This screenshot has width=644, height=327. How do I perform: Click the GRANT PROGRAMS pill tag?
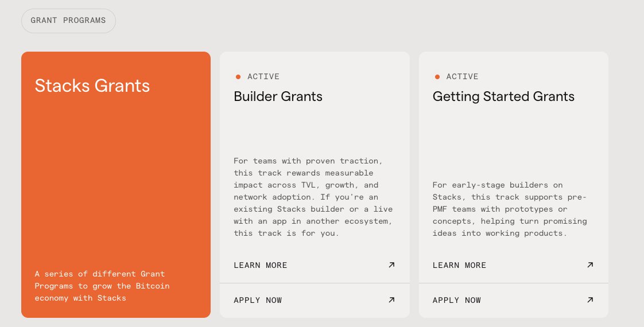coord(68,21)
